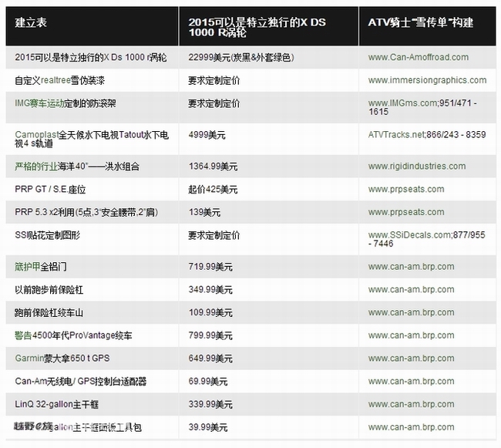Follow the green 警告 link
Screen dimensions: 501x448
click(23, 335)
